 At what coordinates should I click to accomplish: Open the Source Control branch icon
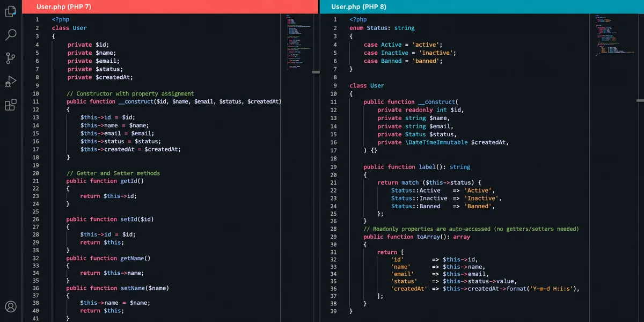pyautogui.click(x=10, y=58)
